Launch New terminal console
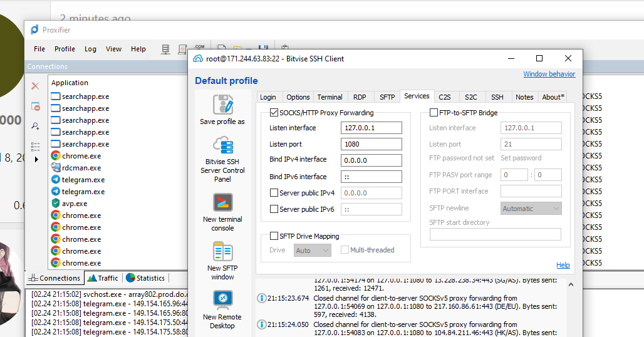644x337 pixels. (x=222, y=203)
